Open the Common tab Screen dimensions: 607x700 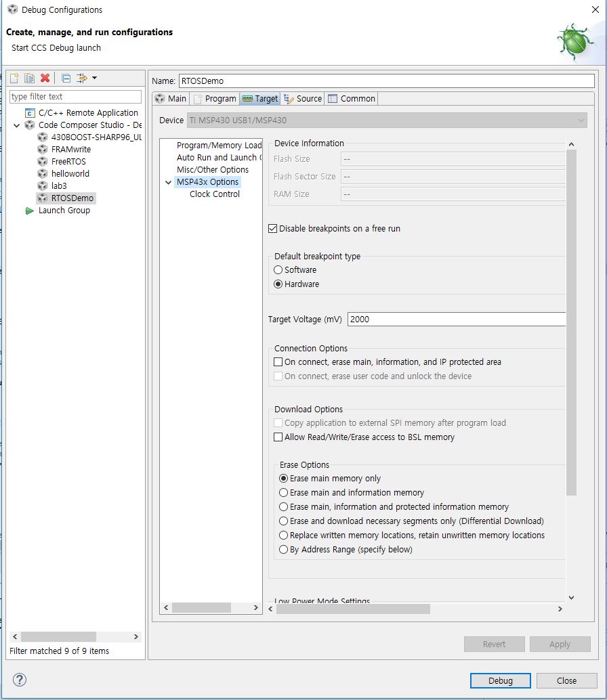coord(352,99)
